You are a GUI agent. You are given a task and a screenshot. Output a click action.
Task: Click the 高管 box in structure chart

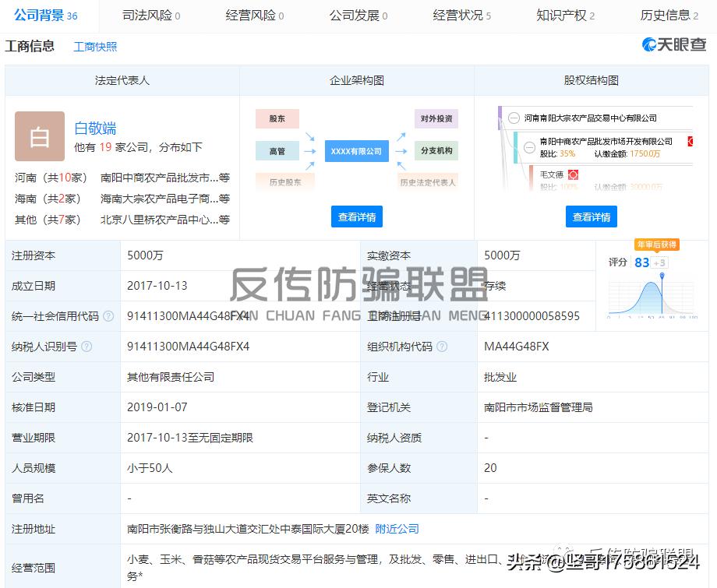pyautogui.click(x=277, y=151)
